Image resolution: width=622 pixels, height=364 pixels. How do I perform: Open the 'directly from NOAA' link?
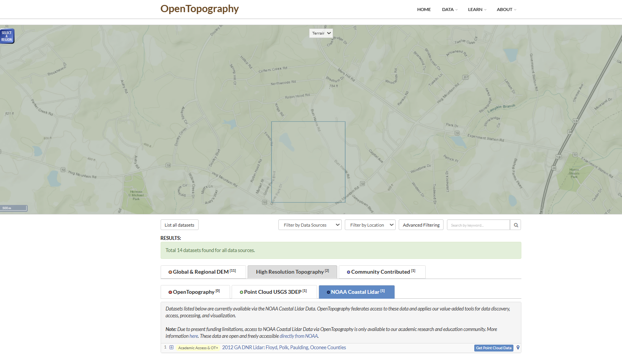pyautogui.click(x=299, y=336)
